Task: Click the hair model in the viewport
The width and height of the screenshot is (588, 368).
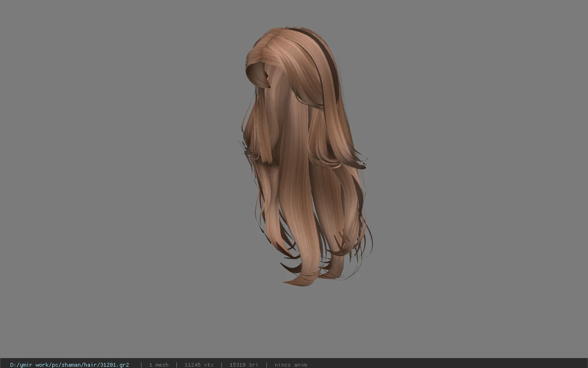Action: coord(305,156)
